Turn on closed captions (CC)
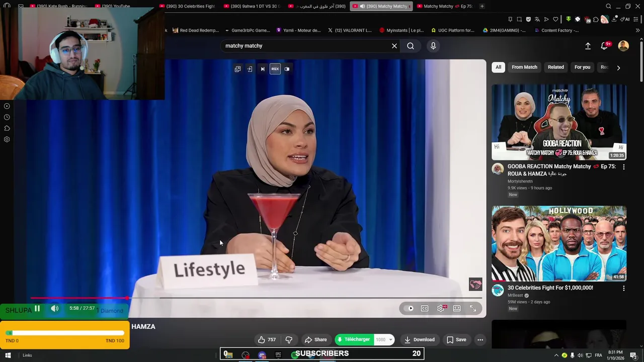The width and height of the screenshot is (644, 362). [425, 308]
